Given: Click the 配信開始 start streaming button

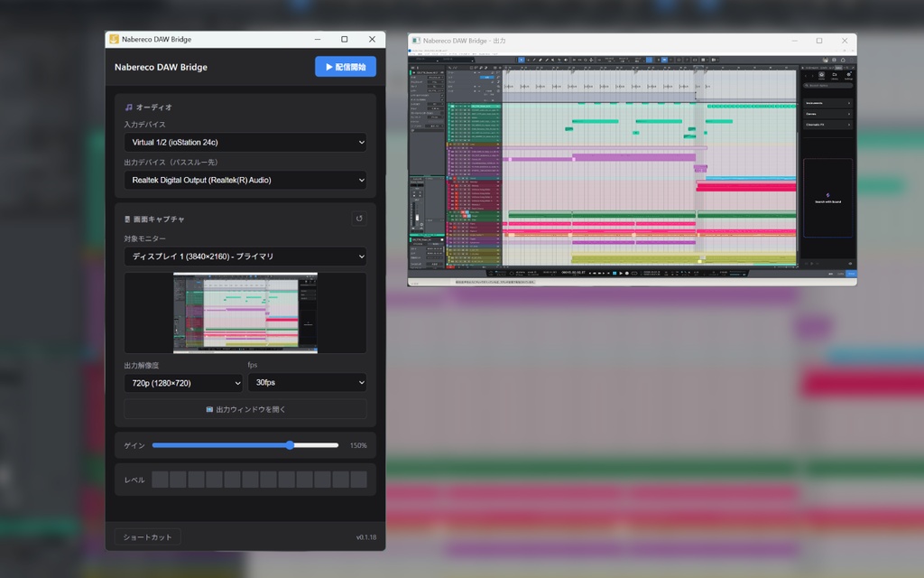Looking at the screenshot, I should 346,67.
